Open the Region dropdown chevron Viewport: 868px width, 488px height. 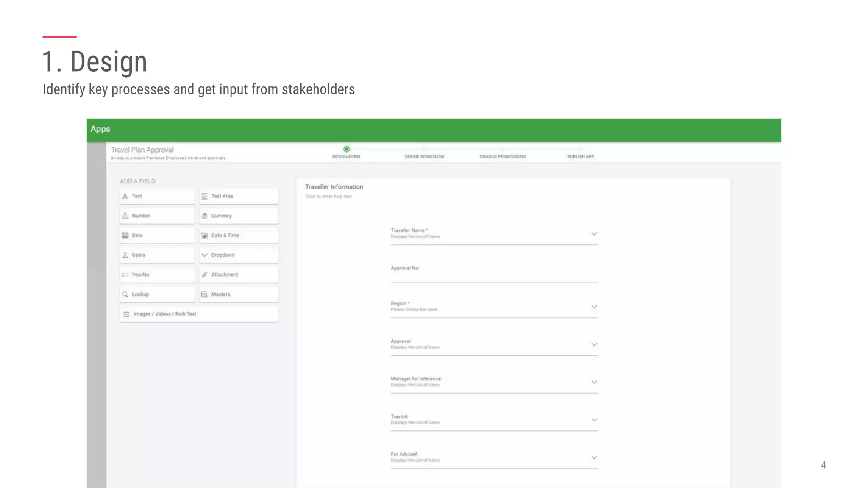[594, 307]
